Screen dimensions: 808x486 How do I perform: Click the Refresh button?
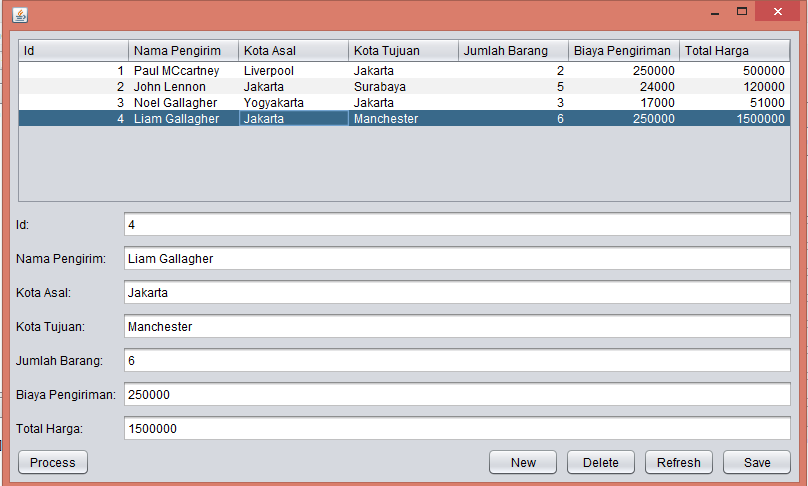(x=679, y=462)
